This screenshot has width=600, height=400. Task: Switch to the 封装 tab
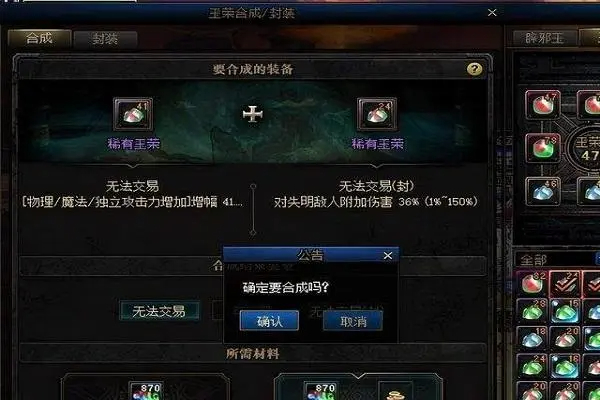click(105, 39)
